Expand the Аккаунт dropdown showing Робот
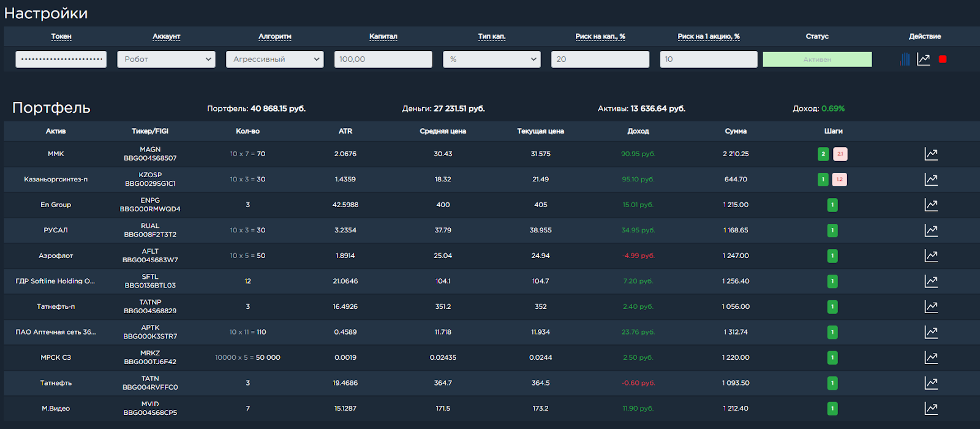The image size is (980, 429). coord(166,59)
